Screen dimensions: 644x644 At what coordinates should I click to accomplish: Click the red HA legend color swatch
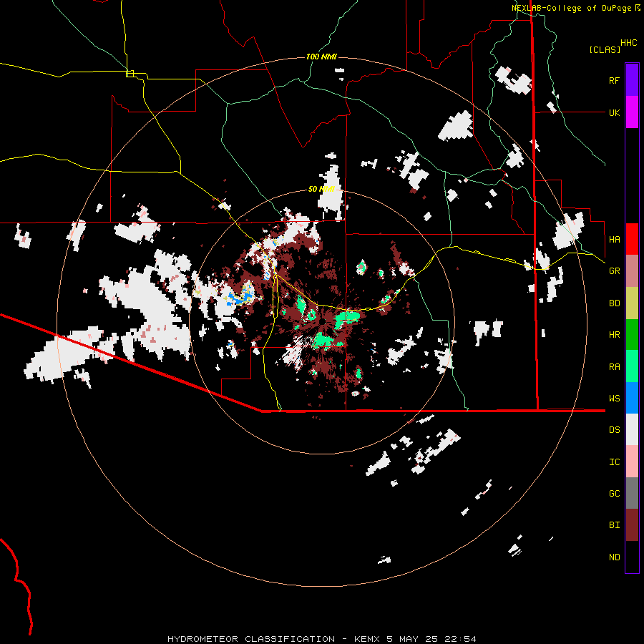click(632, 239)
